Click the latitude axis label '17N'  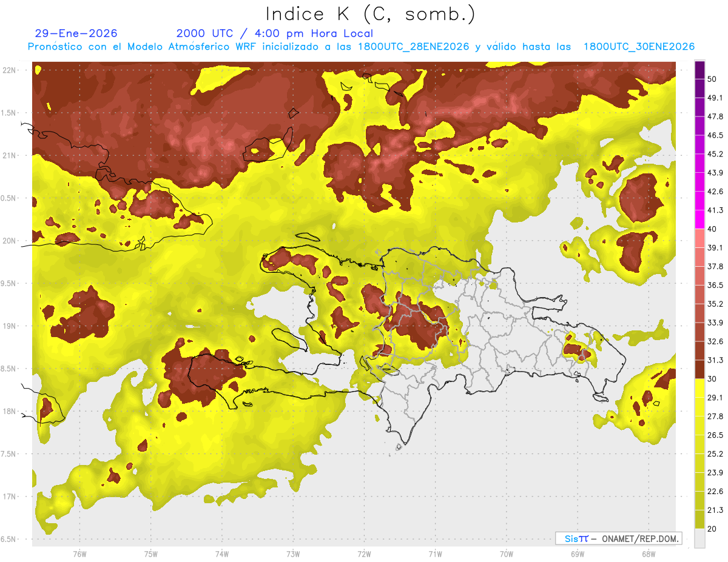click(9, 497)
